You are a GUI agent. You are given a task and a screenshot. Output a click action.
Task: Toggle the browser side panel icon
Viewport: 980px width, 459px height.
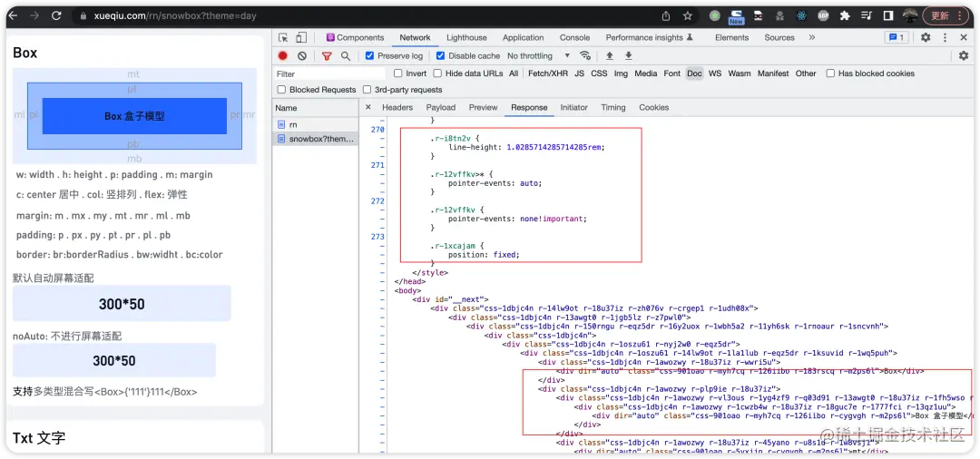(x=887, y=15)
